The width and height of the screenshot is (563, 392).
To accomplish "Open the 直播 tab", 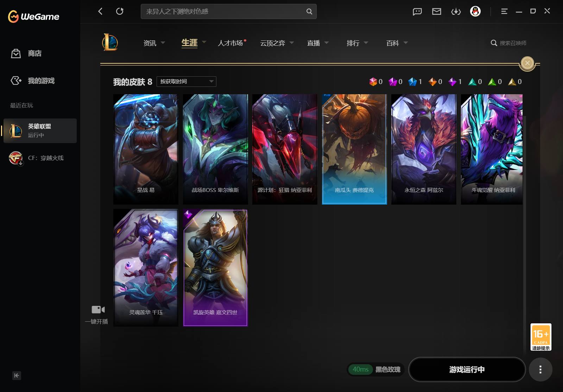I will pos(314,43).
